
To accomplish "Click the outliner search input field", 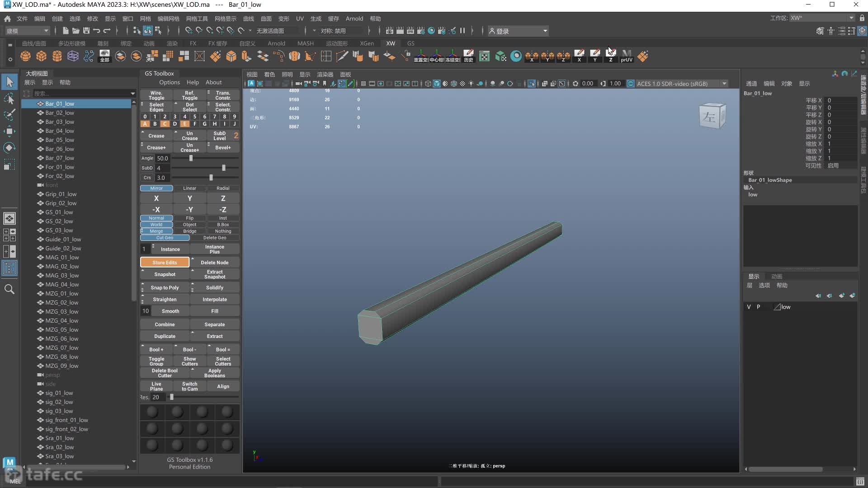I will (81, 94).
